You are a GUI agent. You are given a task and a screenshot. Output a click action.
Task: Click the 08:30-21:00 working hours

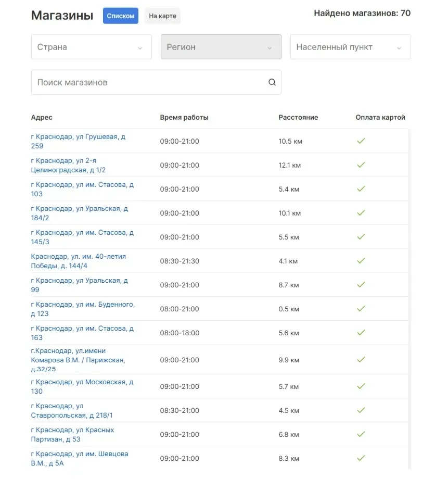180,410
